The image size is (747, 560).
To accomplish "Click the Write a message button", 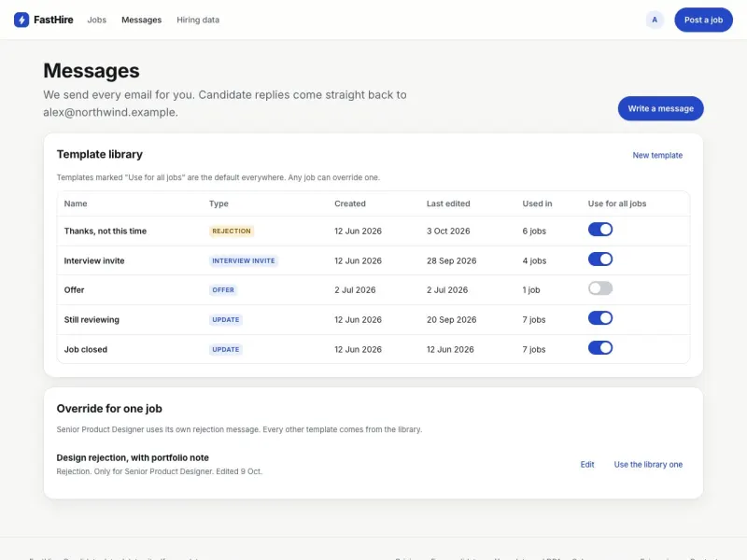I will [x=660, y=108].
